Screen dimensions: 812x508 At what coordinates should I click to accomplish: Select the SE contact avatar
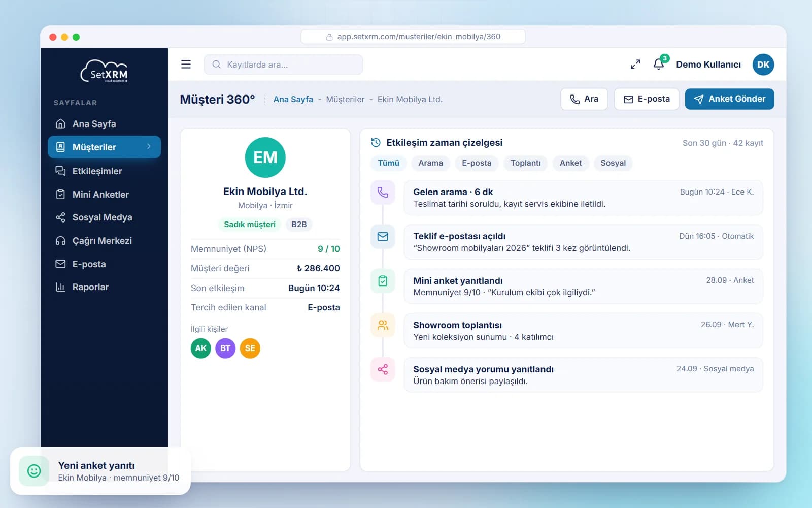(x=250, y=348)
